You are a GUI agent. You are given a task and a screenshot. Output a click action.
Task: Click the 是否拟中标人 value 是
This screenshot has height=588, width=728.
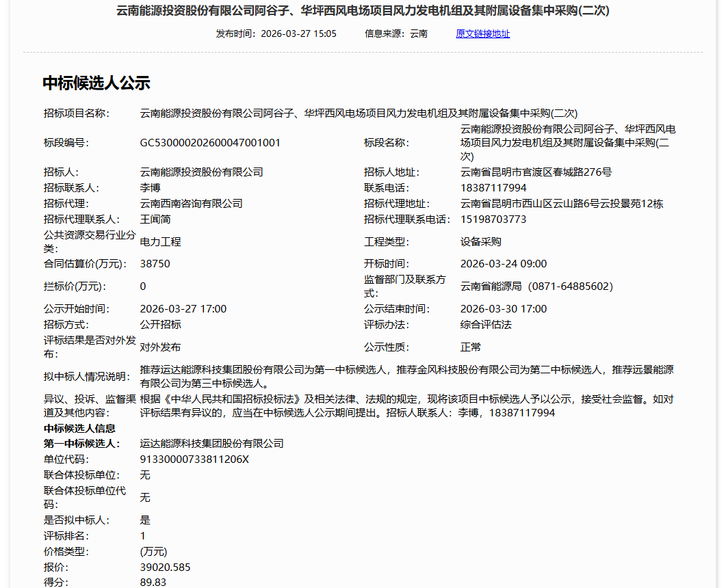pyautogui.click(x=145, y=520)
